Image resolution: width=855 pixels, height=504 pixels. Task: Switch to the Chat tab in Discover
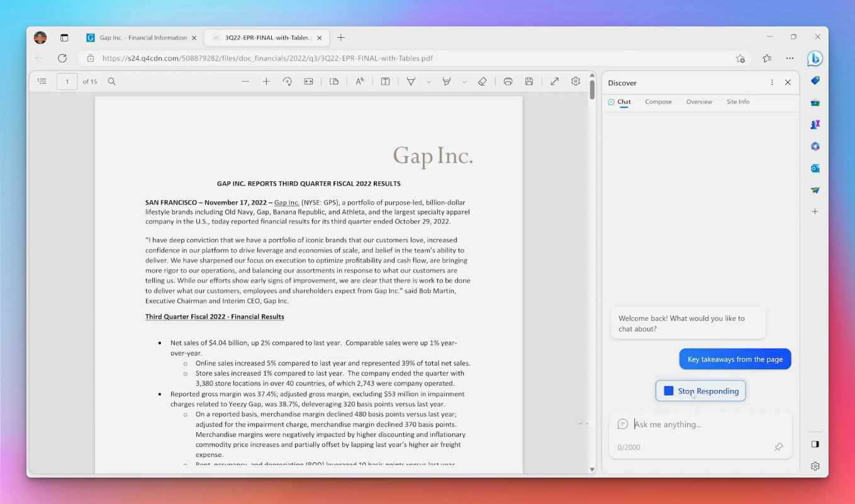coord(619,102)
